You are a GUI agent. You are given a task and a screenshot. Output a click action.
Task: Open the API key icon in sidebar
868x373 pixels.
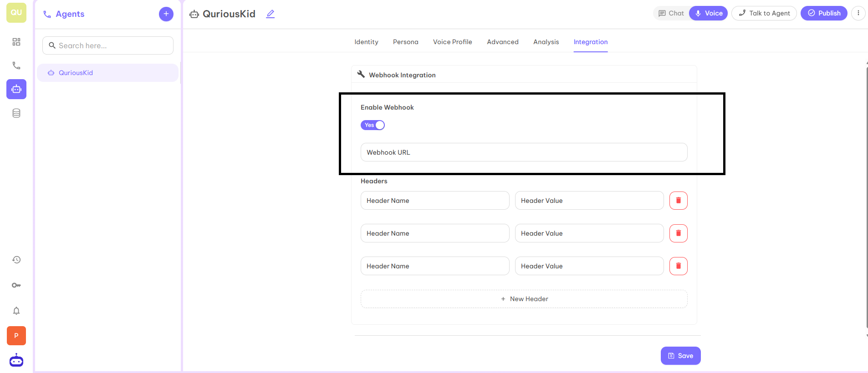(16, 285)
